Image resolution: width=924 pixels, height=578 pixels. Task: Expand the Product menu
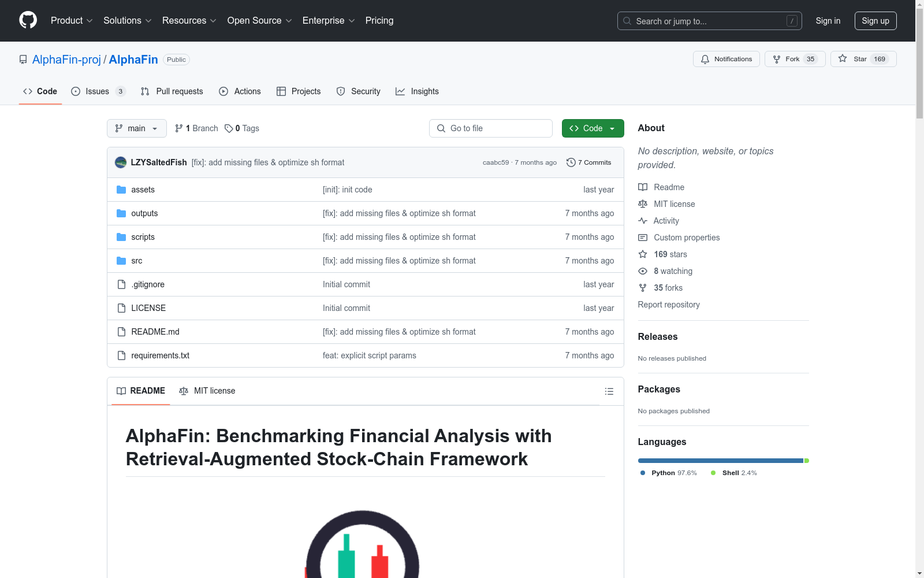click(72, 20)
